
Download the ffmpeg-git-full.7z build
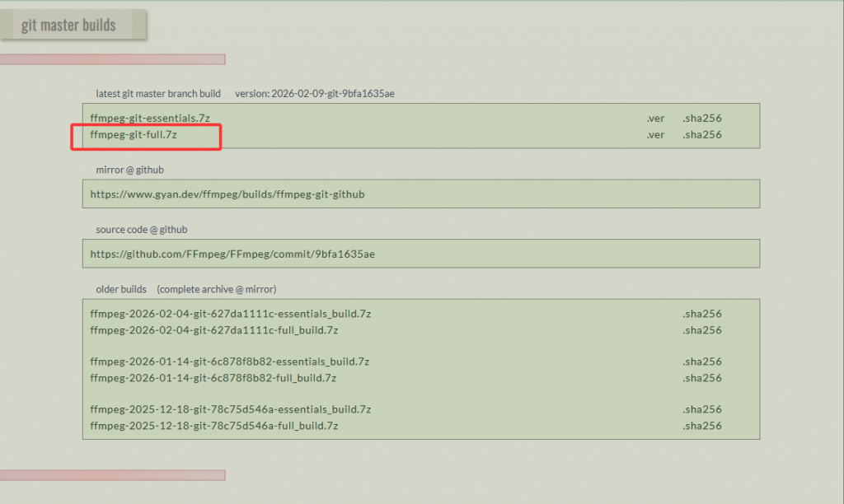(133, 135)
